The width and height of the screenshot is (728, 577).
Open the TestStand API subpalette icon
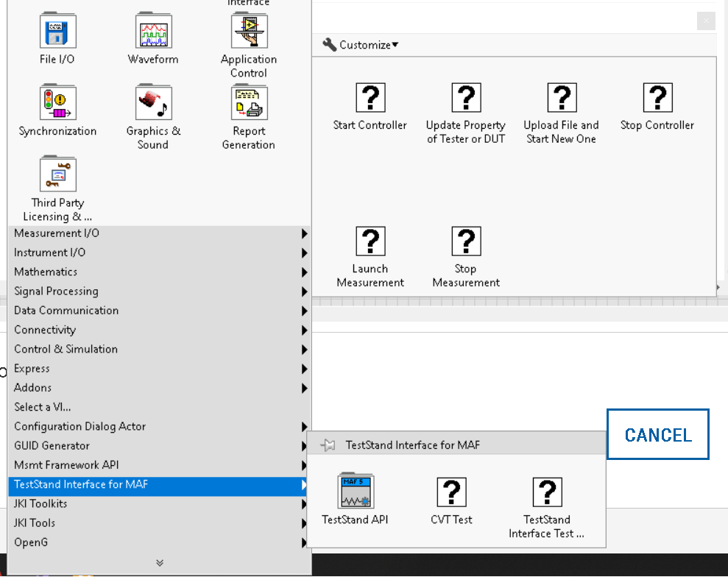[x=356, y=491]
